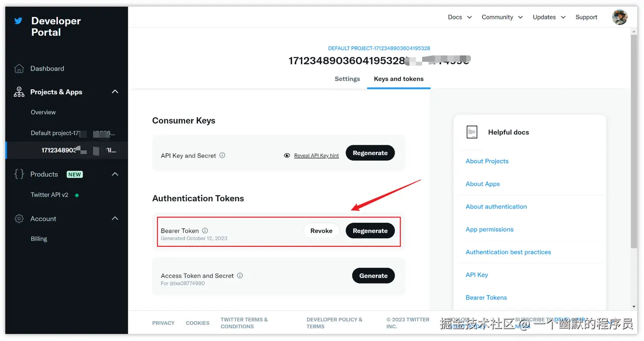Open Bearer Tokens doc link

[487, 297]
